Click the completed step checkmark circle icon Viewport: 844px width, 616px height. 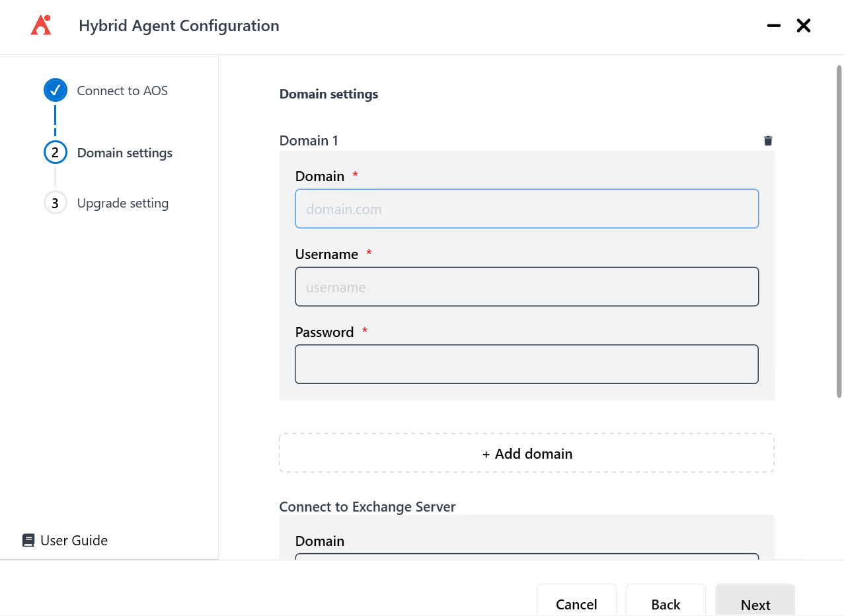(x=56, y=91)
